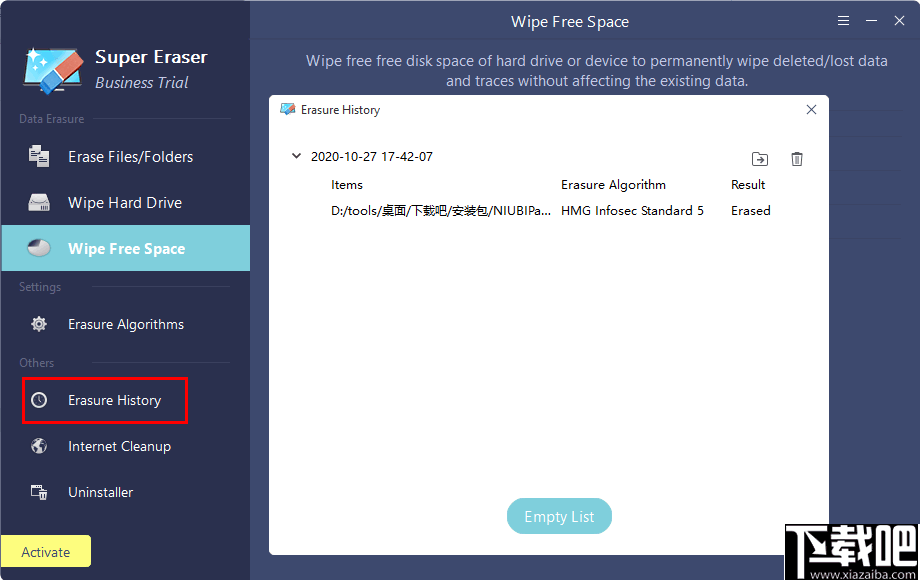
Task: Open the Erasure Algorithms settings gear
Action: point(38,323)
